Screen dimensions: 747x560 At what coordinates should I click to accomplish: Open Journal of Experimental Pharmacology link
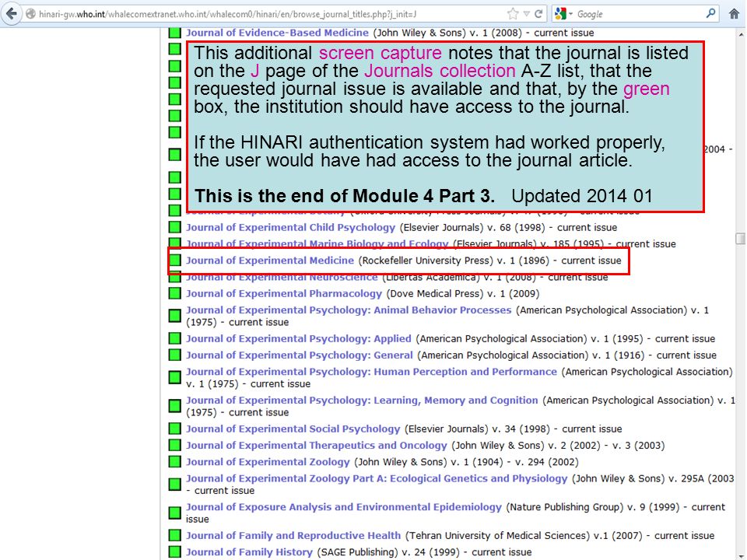click(284, 293)
